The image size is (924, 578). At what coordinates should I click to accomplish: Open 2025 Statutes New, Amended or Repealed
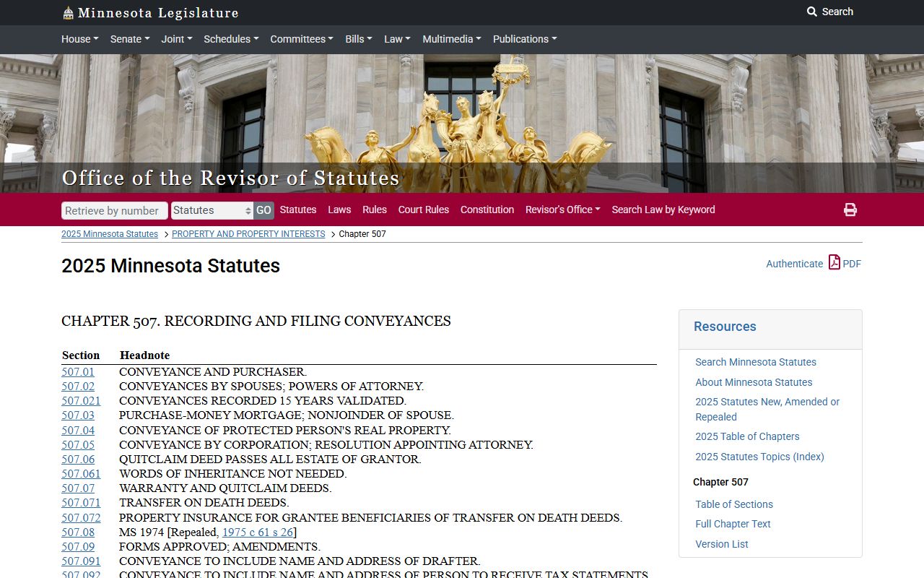point(767,409)
